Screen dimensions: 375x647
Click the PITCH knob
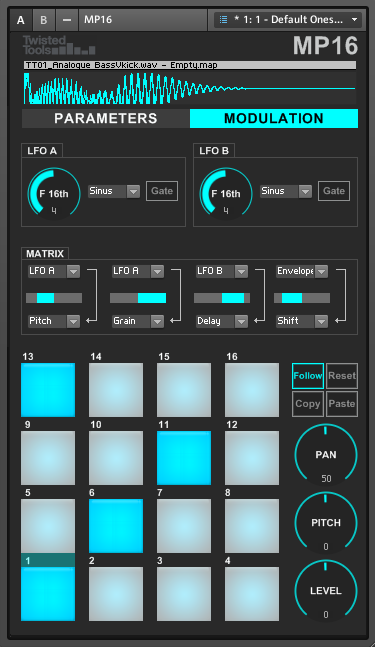tap(325, 522)
